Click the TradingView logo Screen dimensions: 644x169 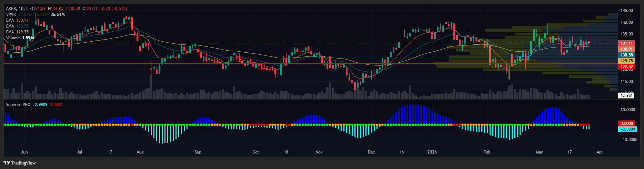pos(20,163)
